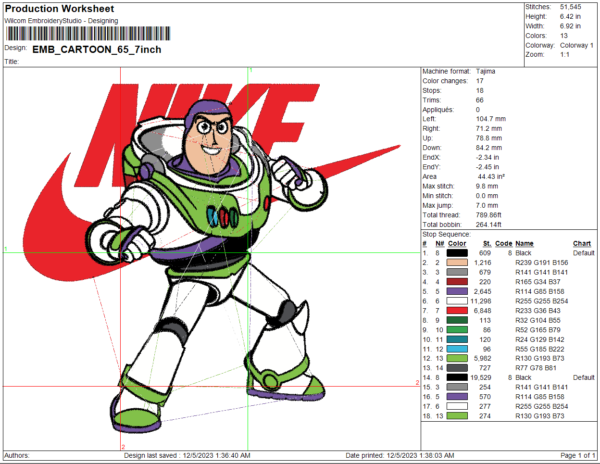This screenshot has width=600, height=464.
Task: Click the Stitches value 51,545
Action: 570,7
